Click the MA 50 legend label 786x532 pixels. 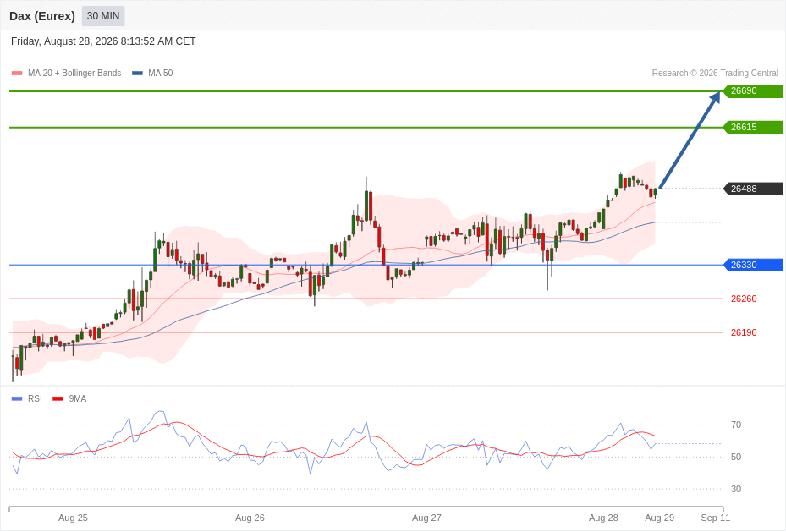tap(161, 73)
